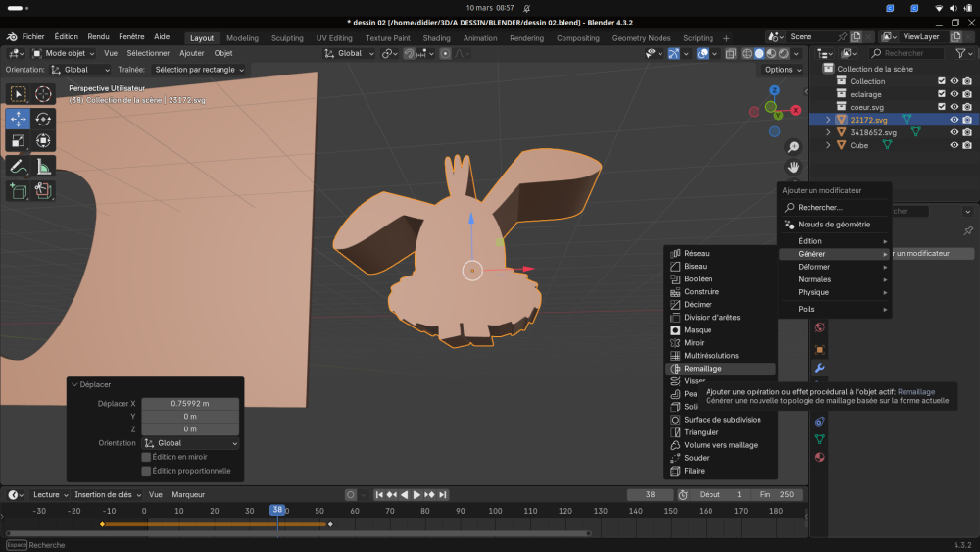Click the outliner filter funnel icon
980x552 pixels.
(x=960, y=53)
